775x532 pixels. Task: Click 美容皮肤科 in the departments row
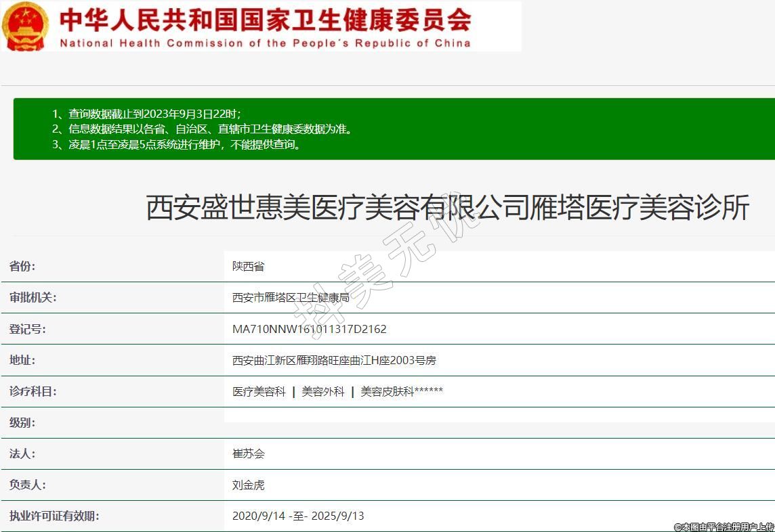pos(387,391)
